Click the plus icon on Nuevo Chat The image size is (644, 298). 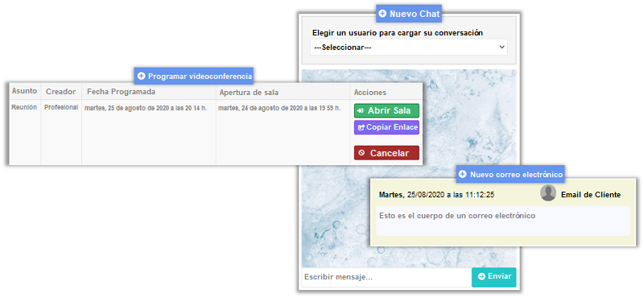click(382, 14)
